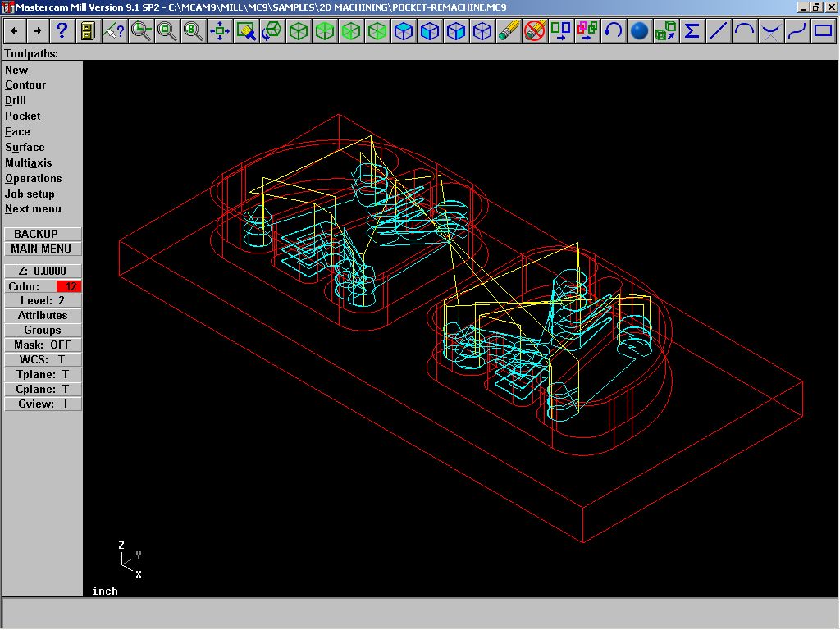
Task: Undo the last action with curved arrow icon
Action: [x=614, y=31]
